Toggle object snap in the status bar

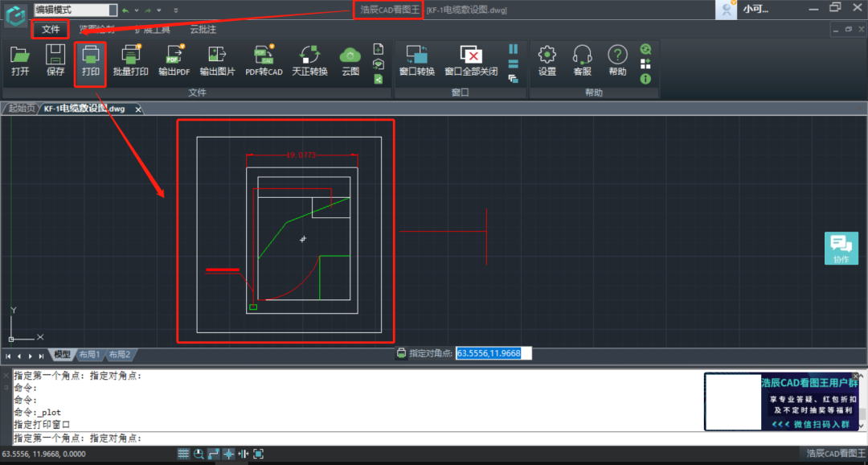tap(228, 455)
